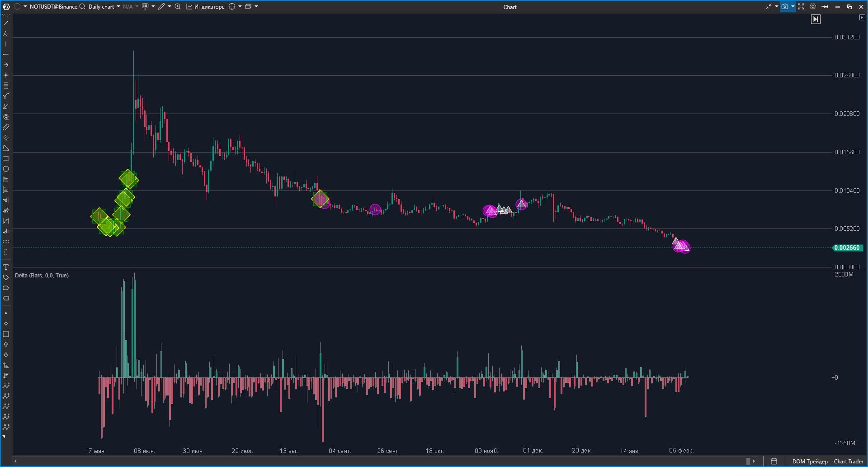
Task: Click the camera screenshot icon
Action: (x=785, y=7)
